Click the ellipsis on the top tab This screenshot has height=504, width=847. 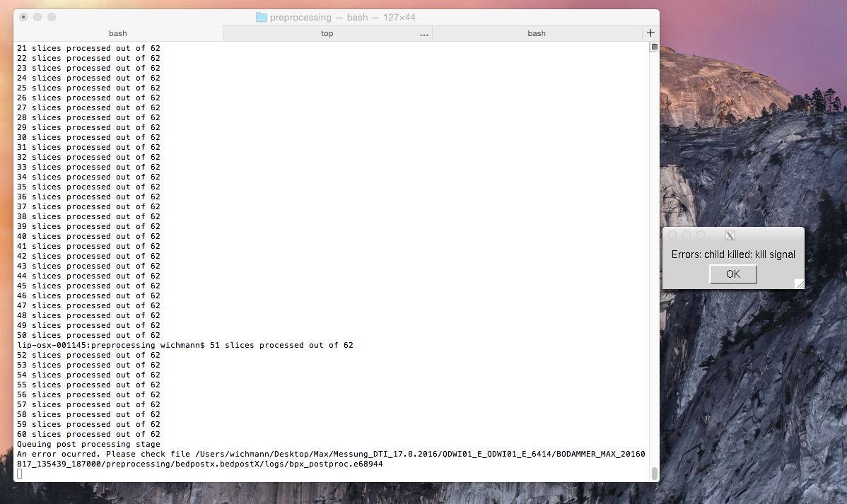(x=424, y=35)
